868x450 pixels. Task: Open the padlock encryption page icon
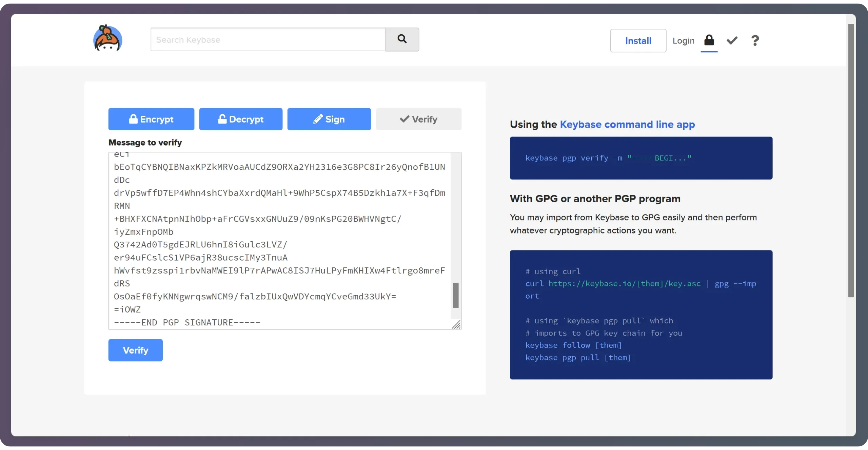[x=709, y=40]
